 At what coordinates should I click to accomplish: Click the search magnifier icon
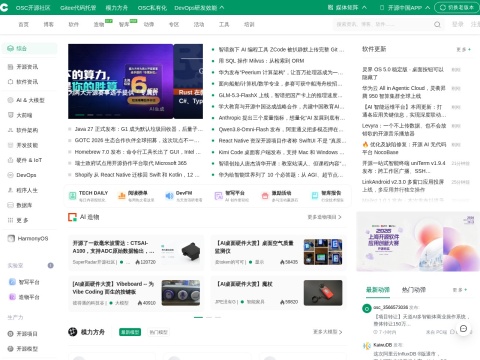pos(437,24)
